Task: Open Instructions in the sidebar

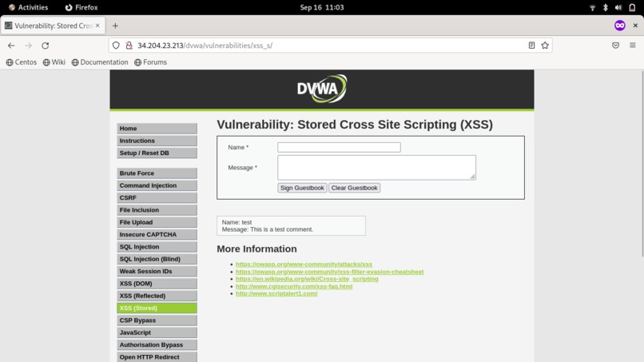Action: point(157,141)
